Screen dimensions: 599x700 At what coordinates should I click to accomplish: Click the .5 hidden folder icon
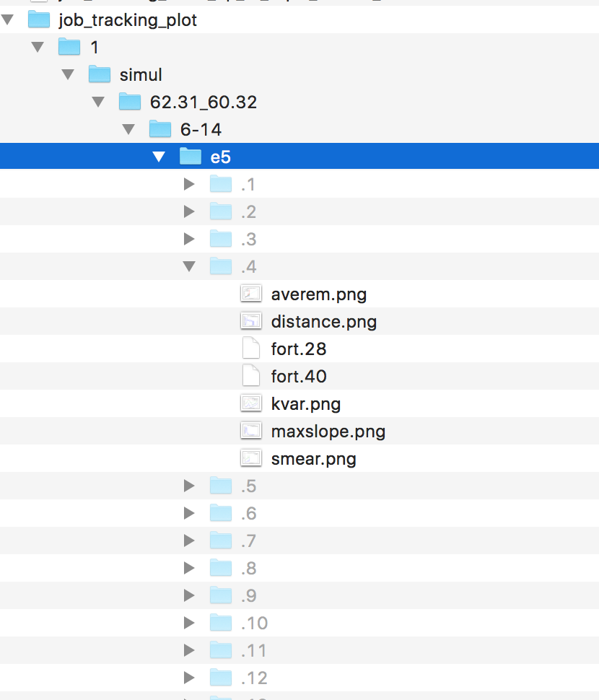[x=221, y=485]
